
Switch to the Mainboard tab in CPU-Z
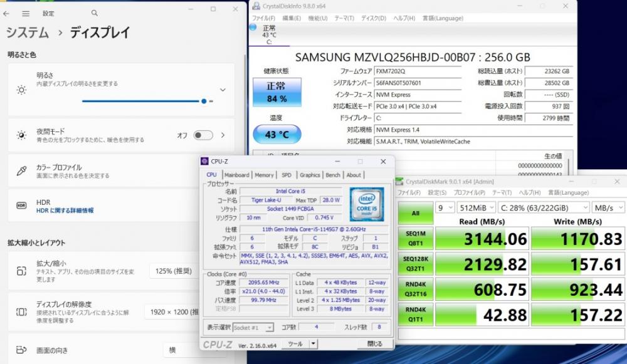237,175
